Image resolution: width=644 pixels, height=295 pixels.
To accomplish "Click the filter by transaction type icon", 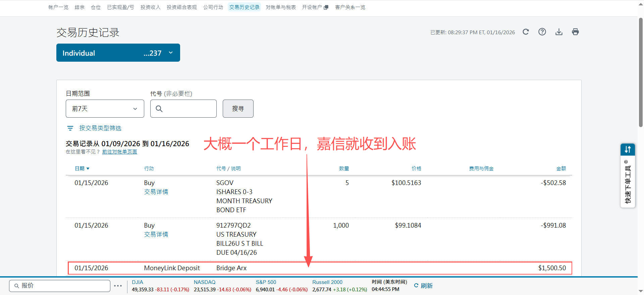I will (70, 128).
